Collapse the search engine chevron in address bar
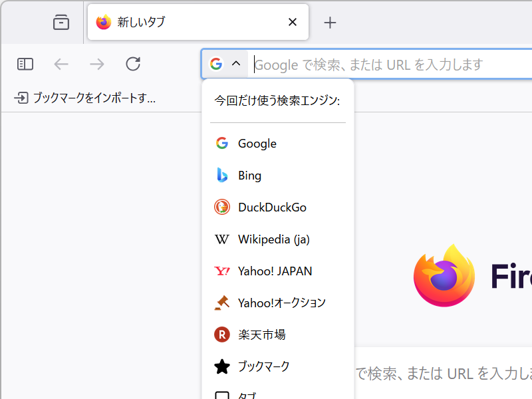532x399 pixels. tap(234, 63)
